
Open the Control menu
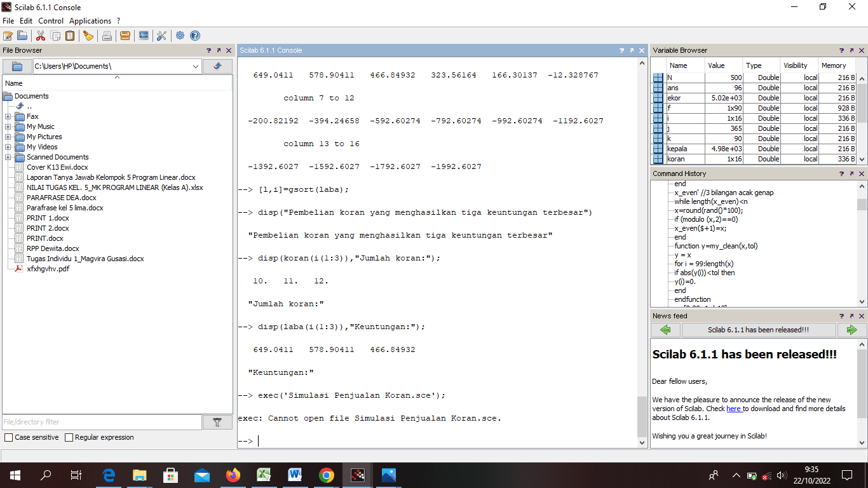click(51, 21)
